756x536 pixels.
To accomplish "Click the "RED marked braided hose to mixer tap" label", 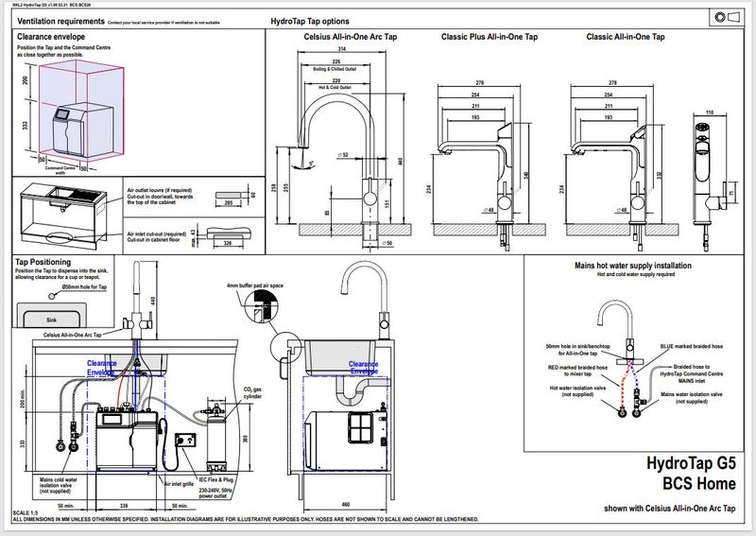I will click(577, 371).
